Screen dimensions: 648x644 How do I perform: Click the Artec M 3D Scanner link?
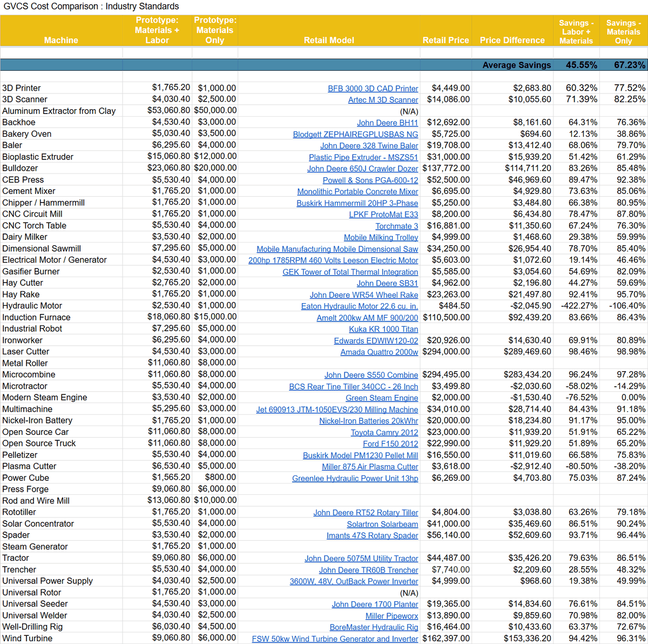(383, 100)
